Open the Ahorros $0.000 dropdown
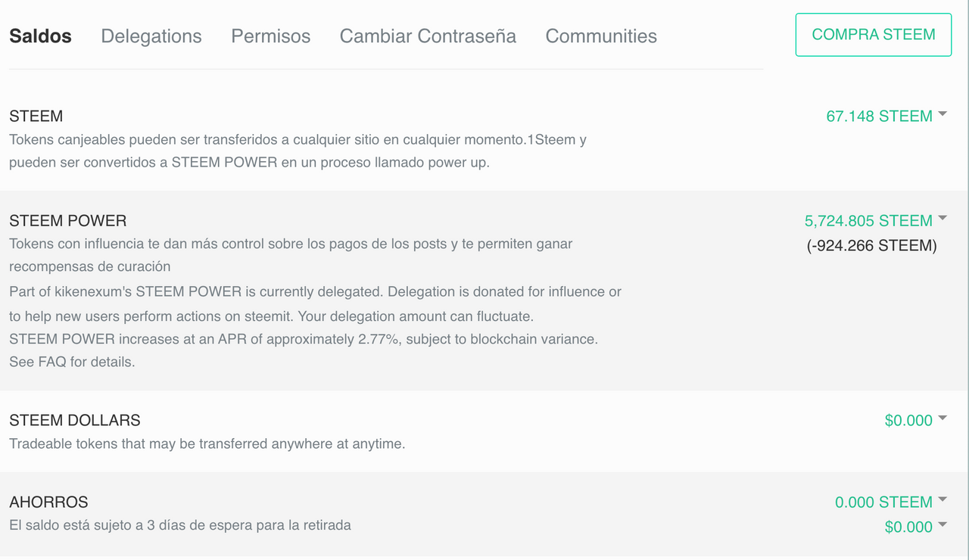Viewport: 969px width, 560px height. coord(915,527)
